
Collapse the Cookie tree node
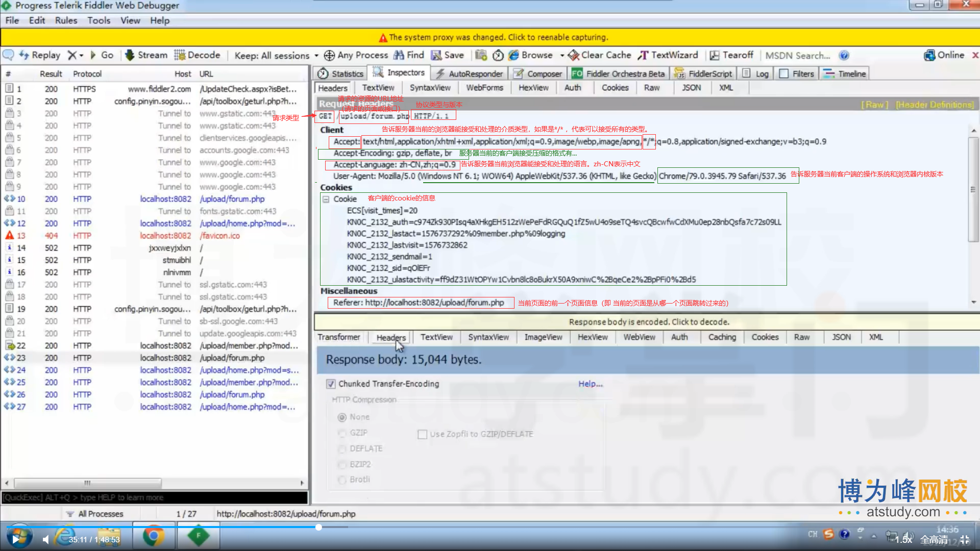pos(326,199)
